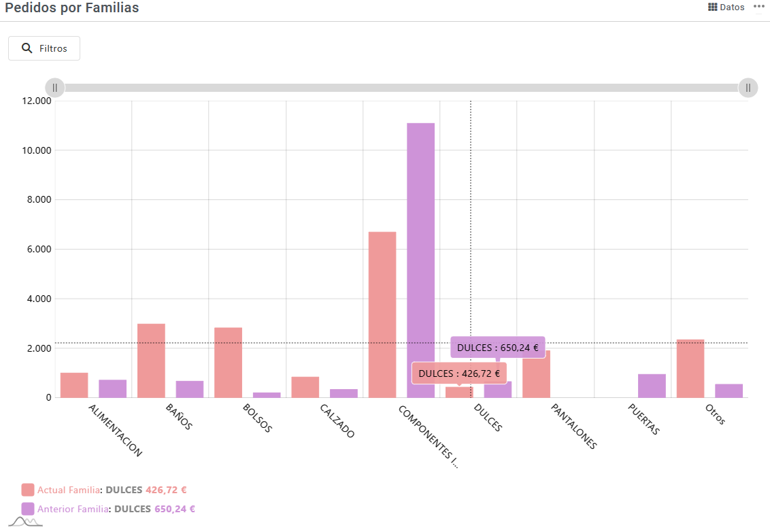770x532 pixels.
Task: Select the tall purple COMPONENTES bar
Action: [x=420, y=260]
